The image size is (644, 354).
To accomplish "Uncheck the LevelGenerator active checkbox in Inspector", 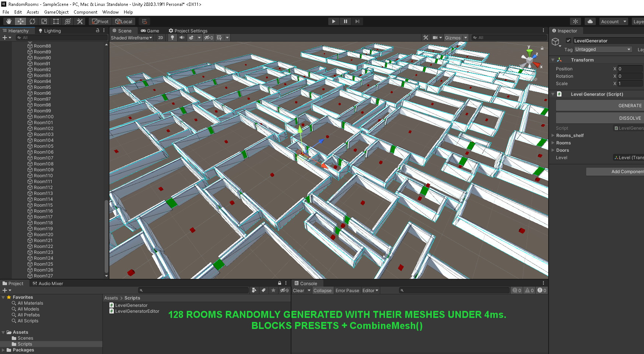I will [x=569, y=41].
